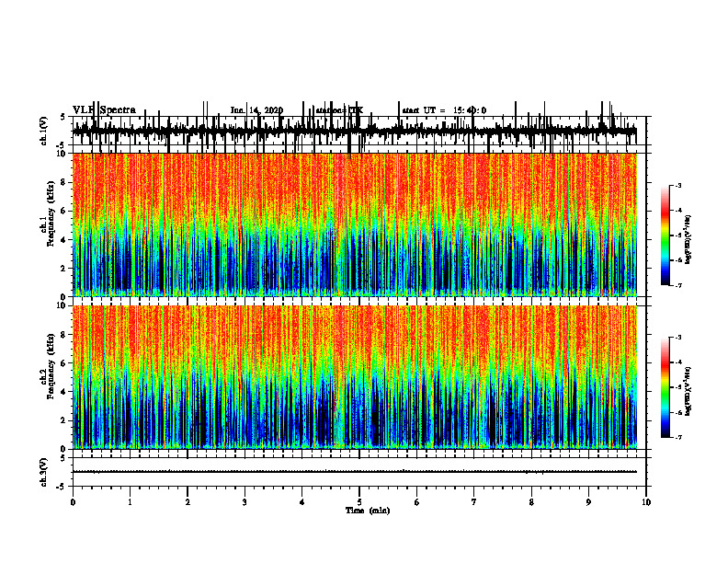
Task: Click the ch.2 spectrogram color bar
Action: point(665,387)
